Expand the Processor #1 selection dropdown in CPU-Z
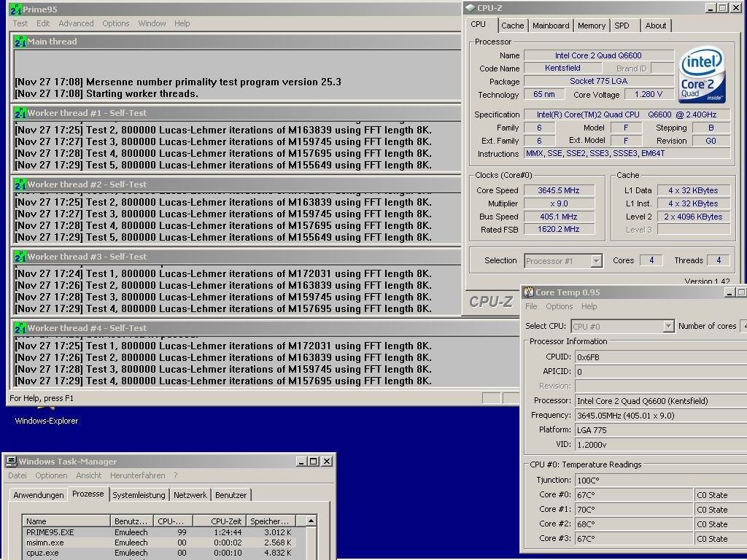The width and height of the screenshot is (747, 560). (x=596, y=261)
